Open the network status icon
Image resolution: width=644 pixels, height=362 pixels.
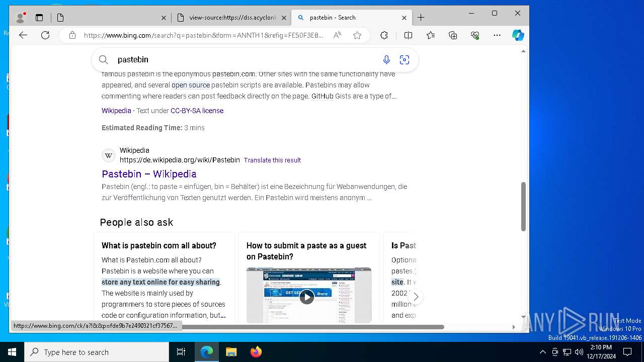pyautogui.click(x=567, y=352)
